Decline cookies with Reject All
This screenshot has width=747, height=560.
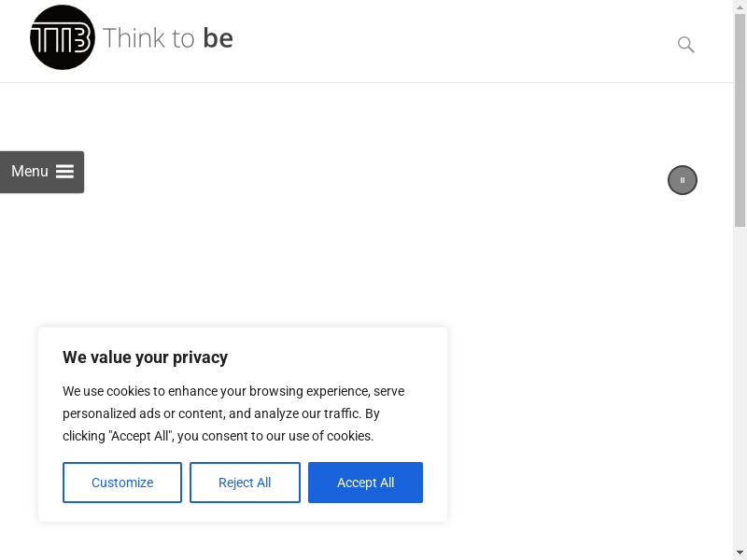[245, 483]
